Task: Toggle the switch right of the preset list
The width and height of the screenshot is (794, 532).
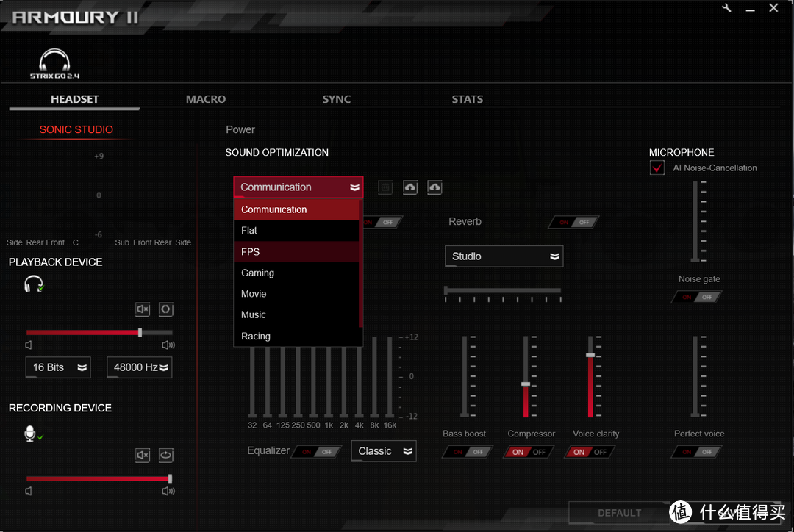Action: click(x=383, y=222)
